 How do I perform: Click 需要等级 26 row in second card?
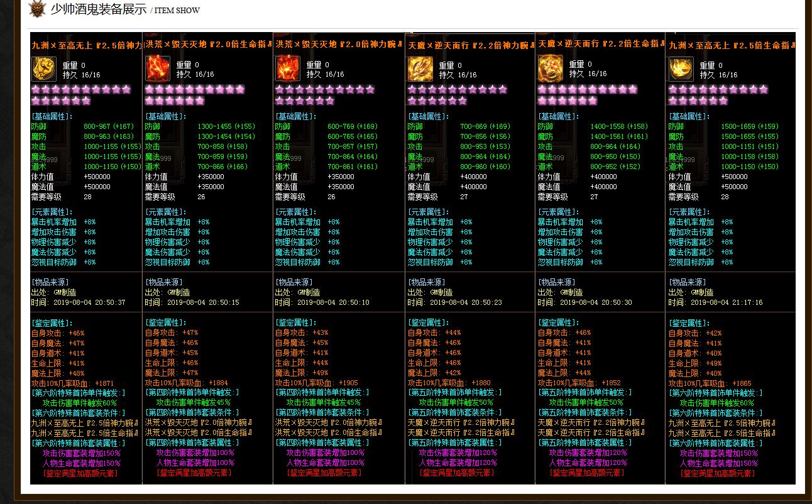click(175, 197)
